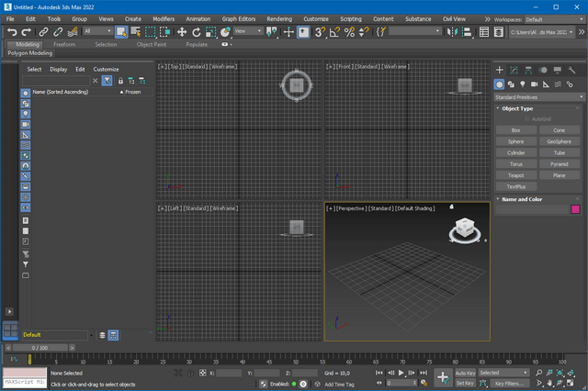Open the Standard Primitives dropdown
588x391 pixels.
[x=539, y=96]
